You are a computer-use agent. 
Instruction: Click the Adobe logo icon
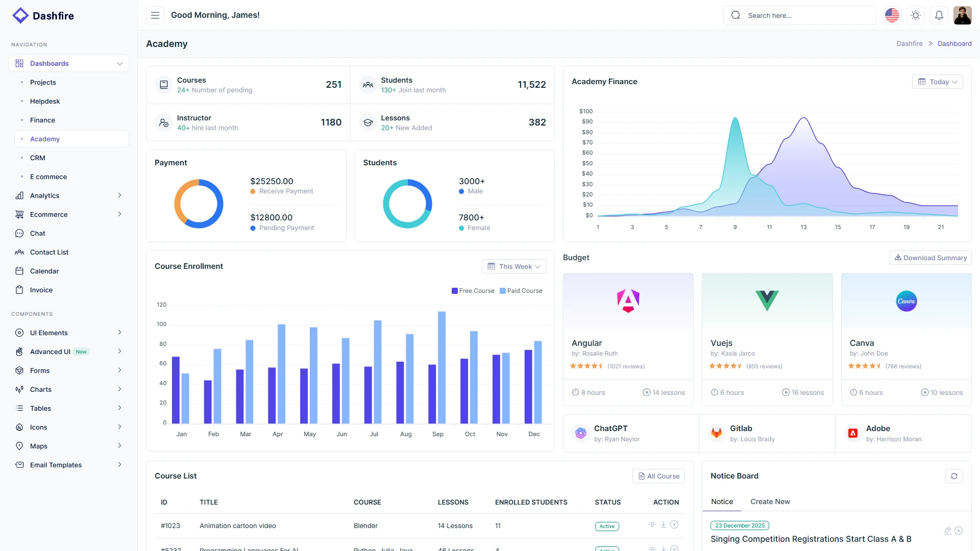click(x=853, y=433)
